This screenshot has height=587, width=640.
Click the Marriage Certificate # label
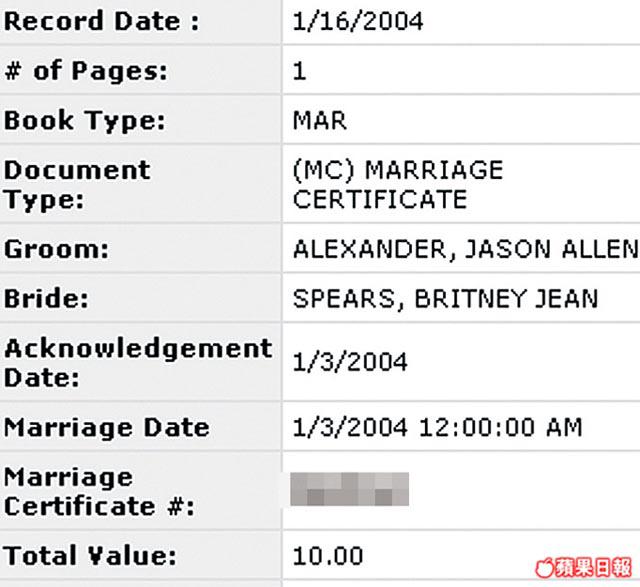(99, 492)
